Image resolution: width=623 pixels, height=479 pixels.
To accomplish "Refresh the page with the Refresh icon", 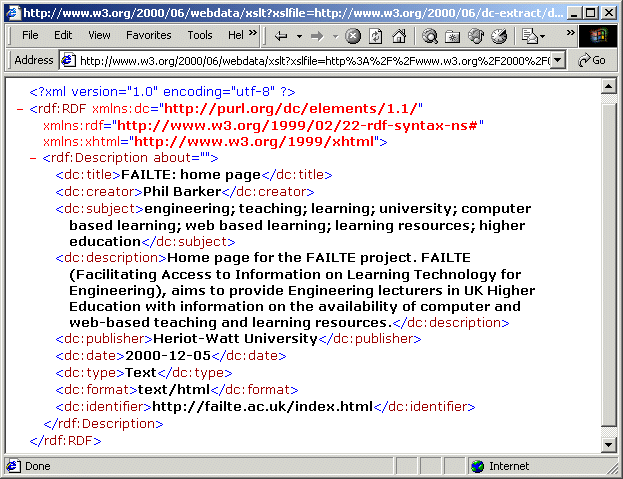I will [x=375, y=36].
